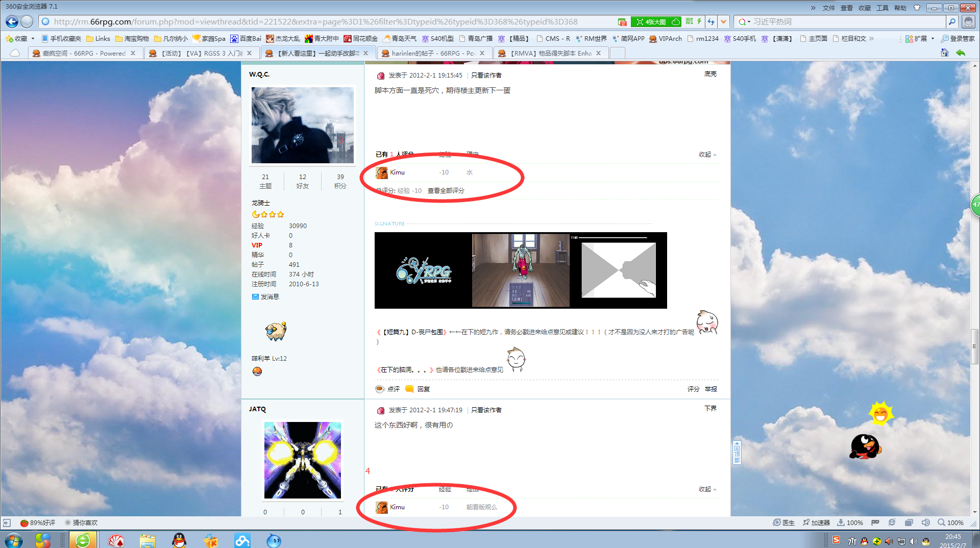Viewport: 980px width, 548px height.
Task: Click the 猜你喜欢 toggle in status bar
Action: pos(82,522)
